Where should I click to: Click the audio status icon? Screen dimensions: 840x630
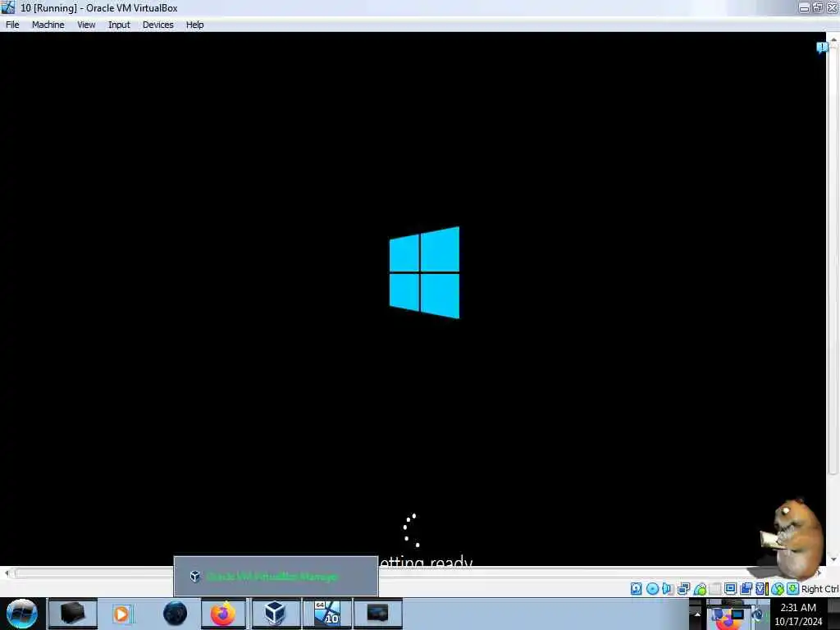point(668,589)
